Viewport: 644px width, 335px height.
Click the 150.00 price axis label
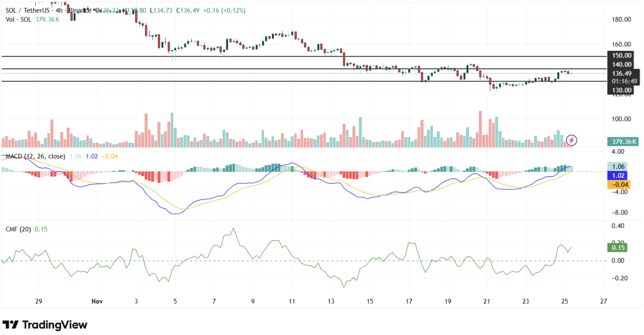point(621,55)
